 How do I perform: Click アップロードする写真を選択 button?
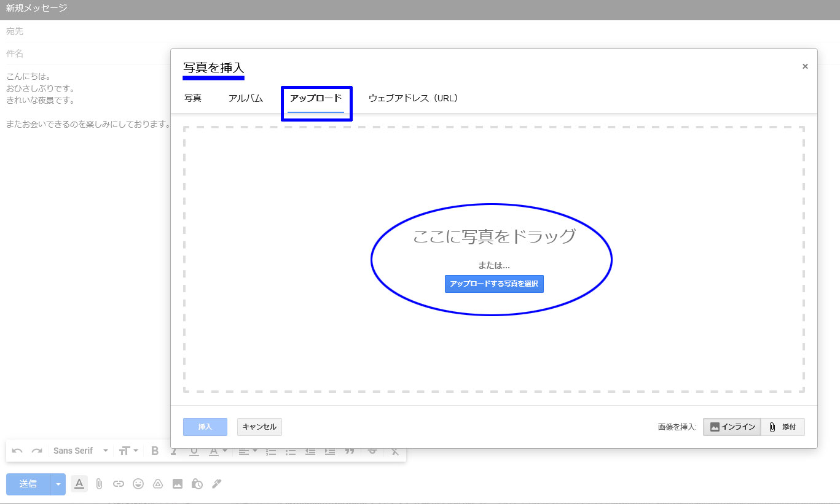pyautogui.click(x=494, y=284)
